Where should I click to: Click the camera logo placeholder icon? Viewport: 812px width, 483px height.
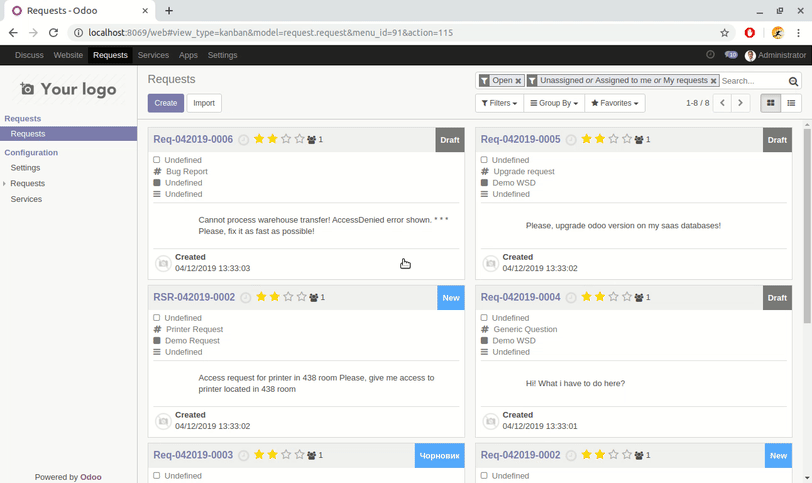27,89
